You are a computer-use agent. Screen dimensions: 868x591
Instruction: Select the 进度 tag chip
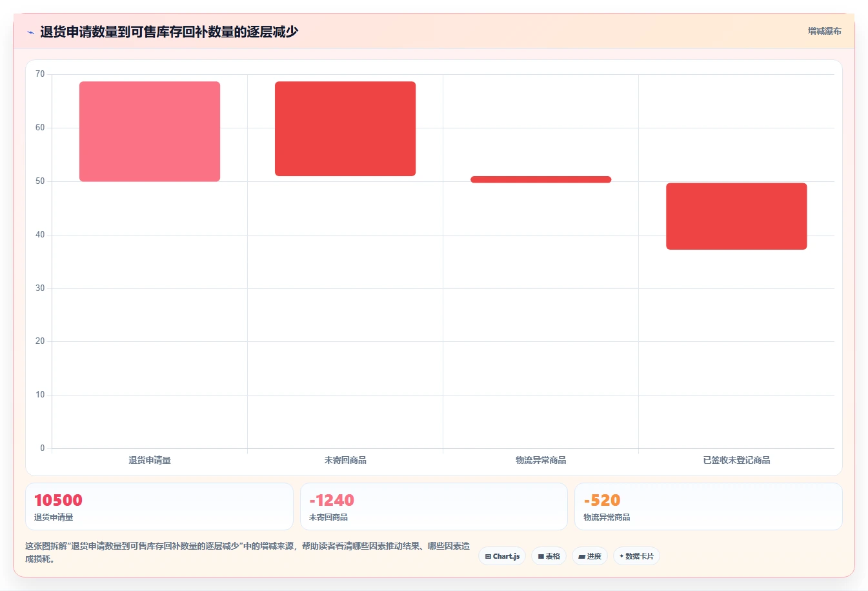tap(590, 556)
